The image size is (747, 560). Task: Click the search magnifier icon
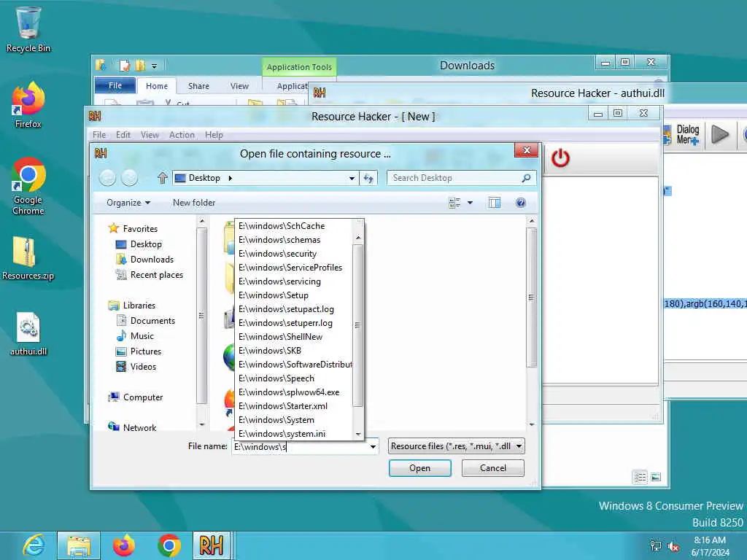point(526,178)
